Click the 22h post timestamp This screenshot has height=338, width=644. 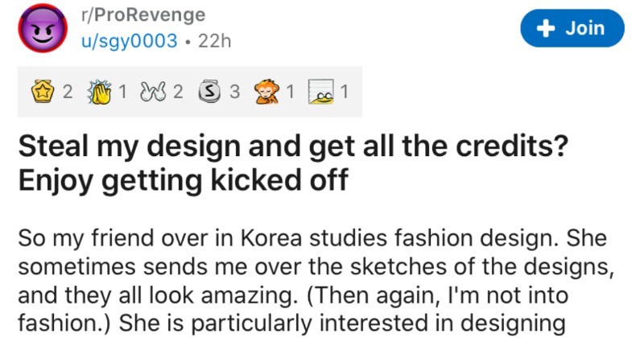point(214,41)
